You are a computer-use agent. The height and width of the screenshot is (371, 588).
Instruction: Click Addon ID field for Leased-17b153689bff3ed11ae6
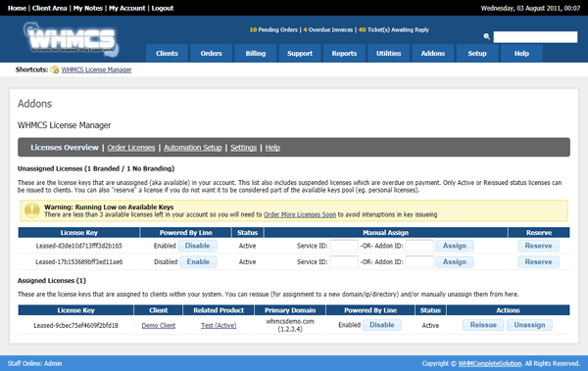[419, 262]
